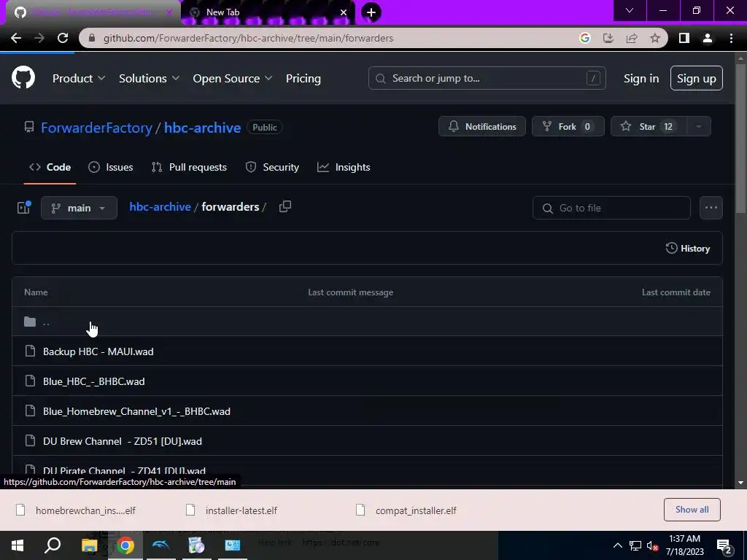Click the file icon for Blue_HBC_-_BHBC.wad
Viewport: 747px width, 560px height.
coord(30,381)
